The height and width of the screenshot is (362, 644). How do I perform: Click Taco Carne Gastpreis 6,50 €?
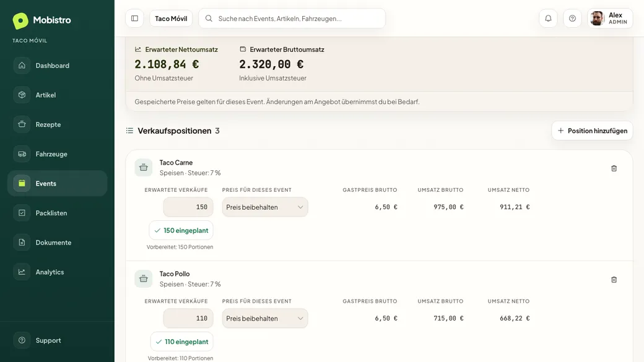(386, 207)
